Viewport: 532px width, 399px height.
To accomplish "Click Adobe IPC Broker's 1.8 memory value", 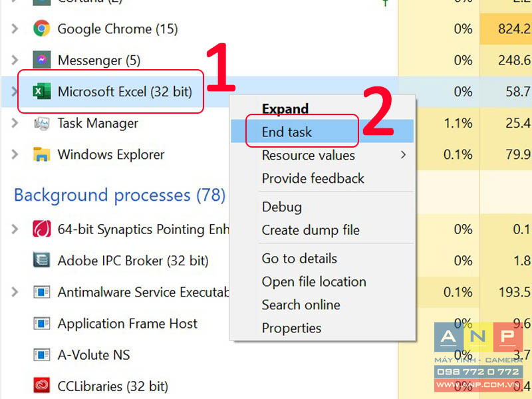I will point(522,261).
